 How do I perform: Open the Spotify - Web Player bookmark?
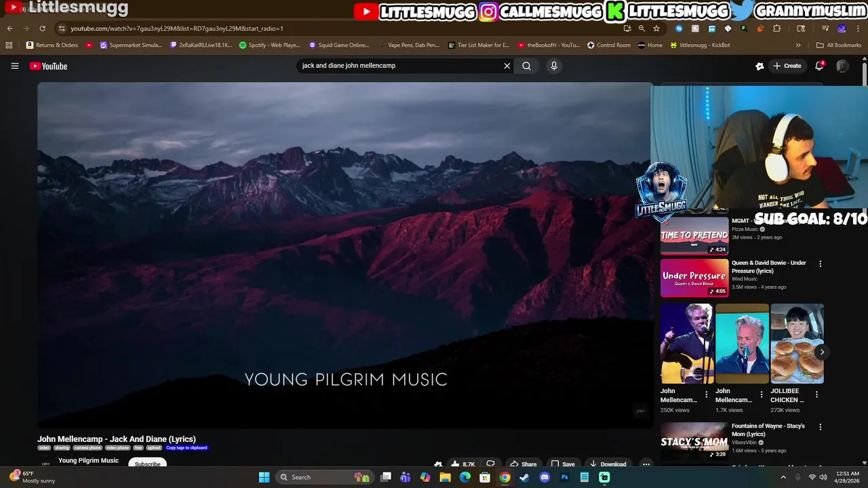(269, 45)
